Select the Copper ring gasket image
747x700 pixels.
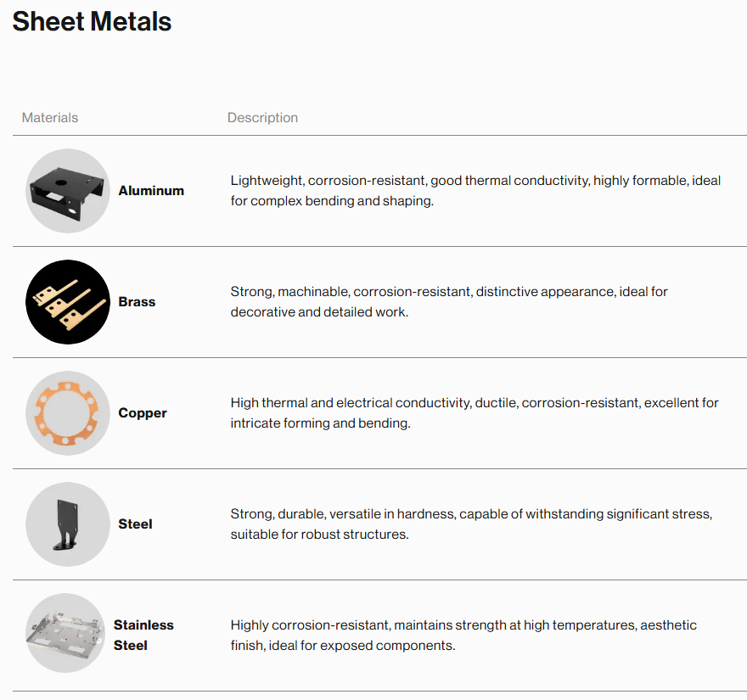point(68,413)
